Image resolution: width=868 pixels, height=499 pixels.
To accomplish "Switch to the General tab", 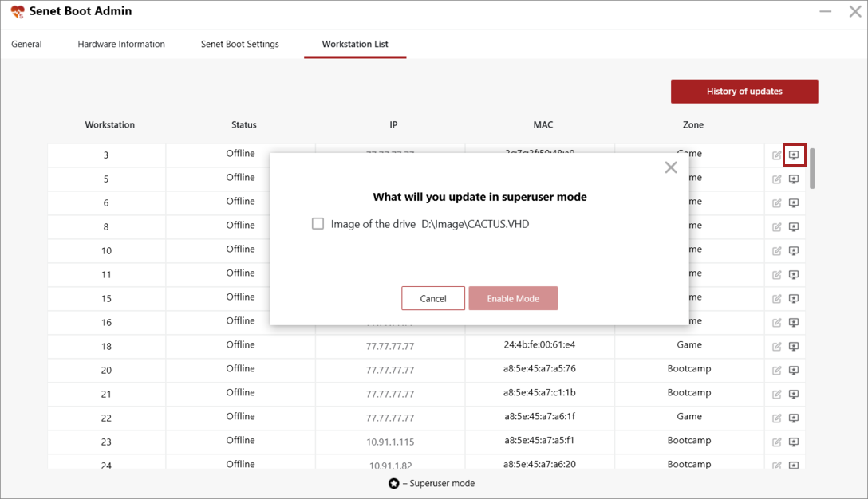I will tap(26, 45).
